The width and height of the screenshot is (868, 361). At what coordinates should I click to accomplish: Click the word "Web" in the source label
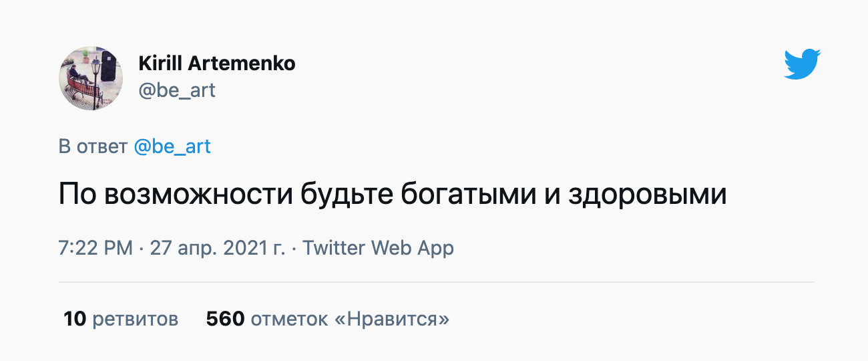(x=391, y=248)
